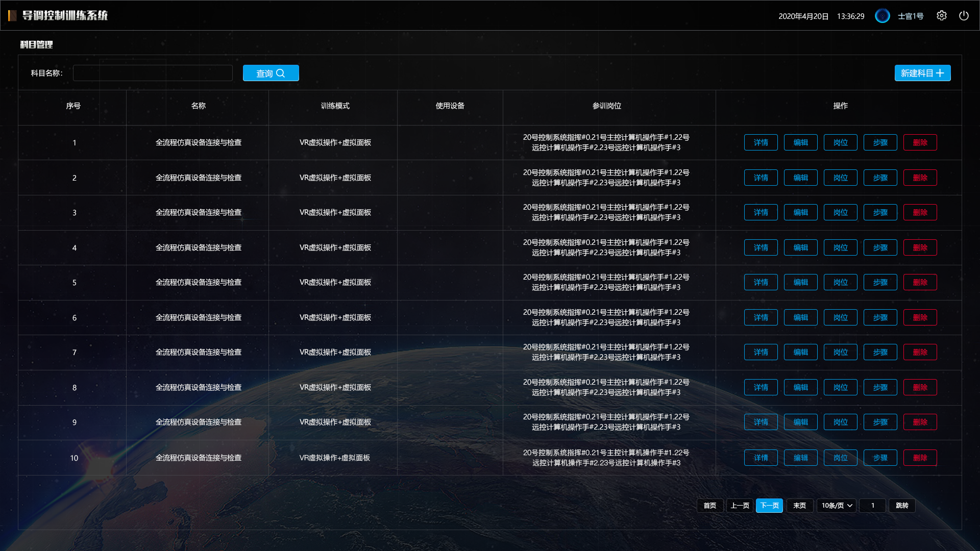Go to the next page
Viewport: 980px width, 551px height.
pos(769,506)
